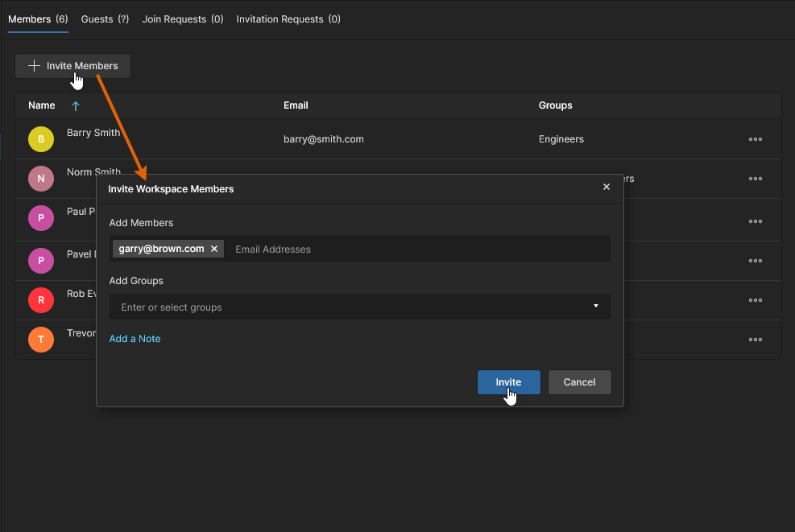This screenshot has width=795, height=532.
Task: Click the orange Trevor avatar icon
Action: point(41,340)
